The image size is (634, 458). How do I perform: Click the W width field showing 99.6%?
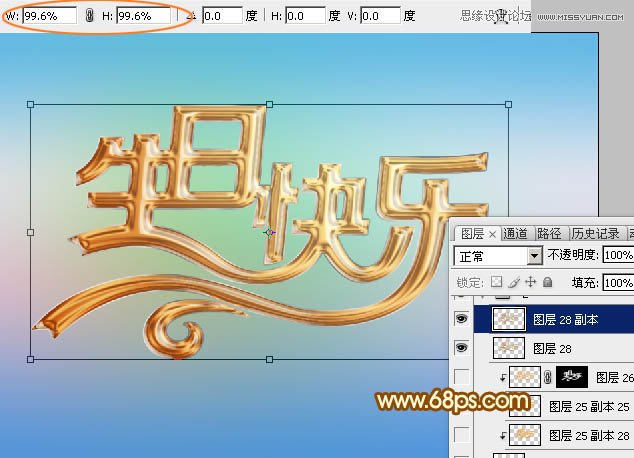click(x=49, y=16)
